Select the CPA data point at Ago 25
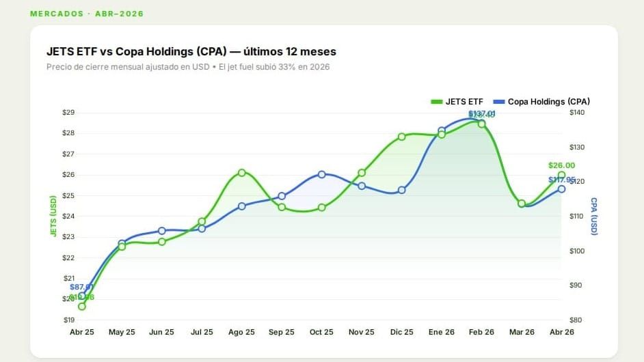The image size is (644, 362). click(x=242, y=206)
